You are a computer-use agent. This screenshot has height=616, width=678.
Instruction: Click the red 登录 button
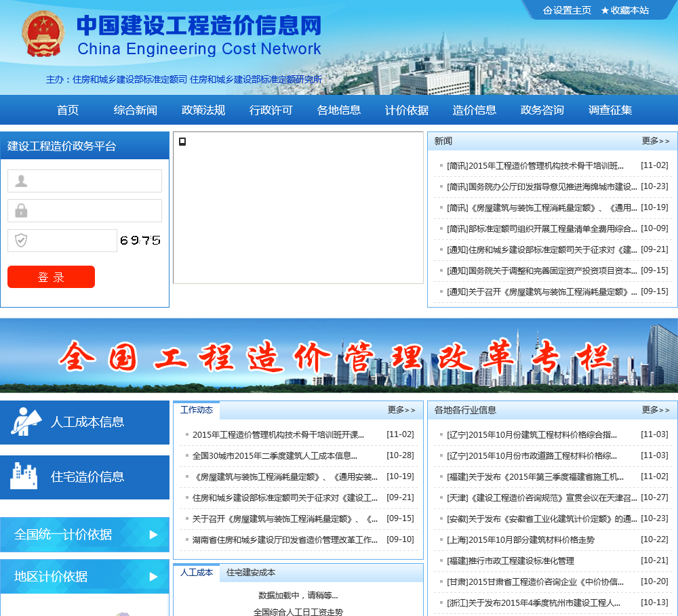pyautogui.click(x=51, y=276)
